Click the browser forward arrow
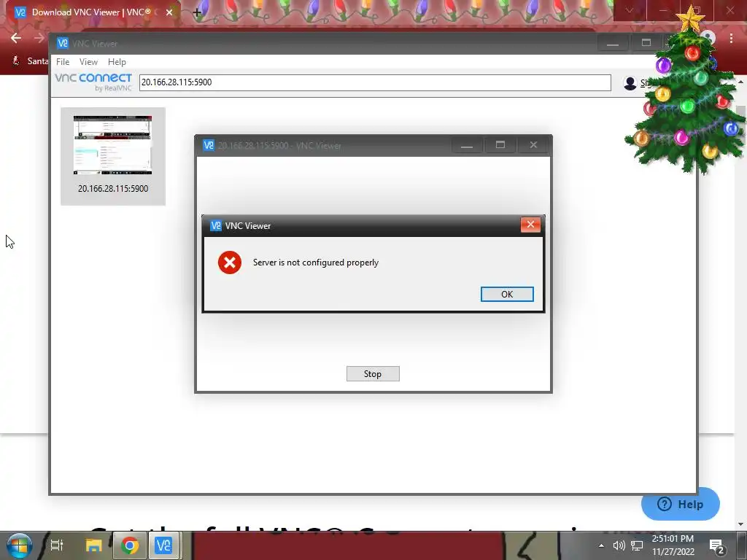This screenshot has width=747, height=560. [x=39, y=38]
